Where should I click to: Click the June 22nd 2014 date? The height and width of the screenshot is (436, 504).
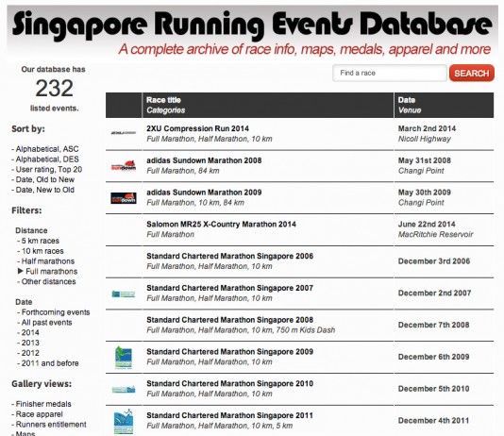pyautogui.click(x=427, y=225)
